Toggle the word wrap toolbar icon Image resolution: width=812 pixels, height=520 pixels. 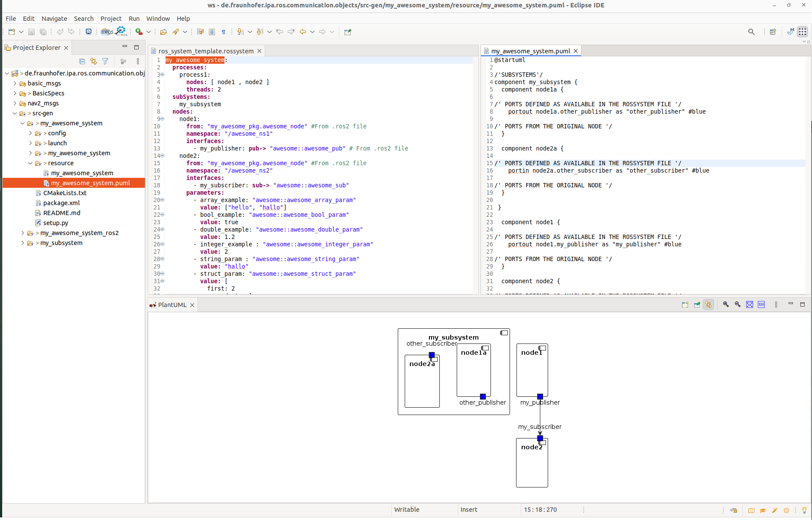[200, 32]
